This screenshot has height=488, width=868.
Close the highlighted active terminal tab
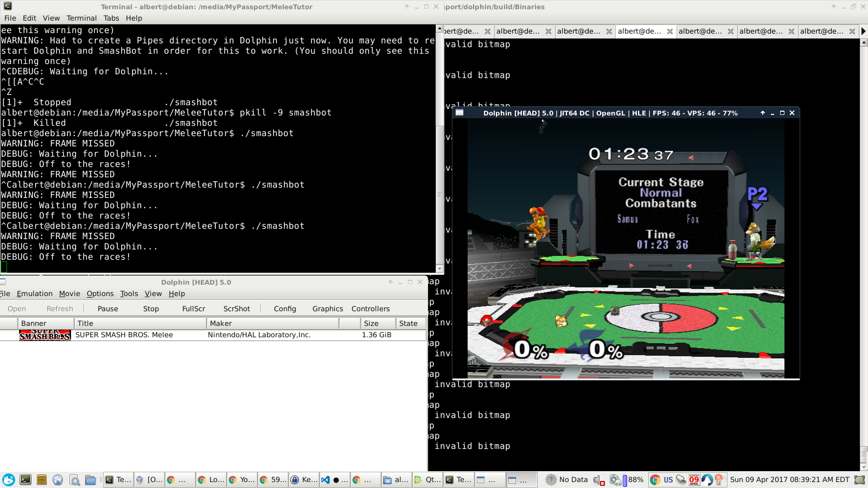670,31
